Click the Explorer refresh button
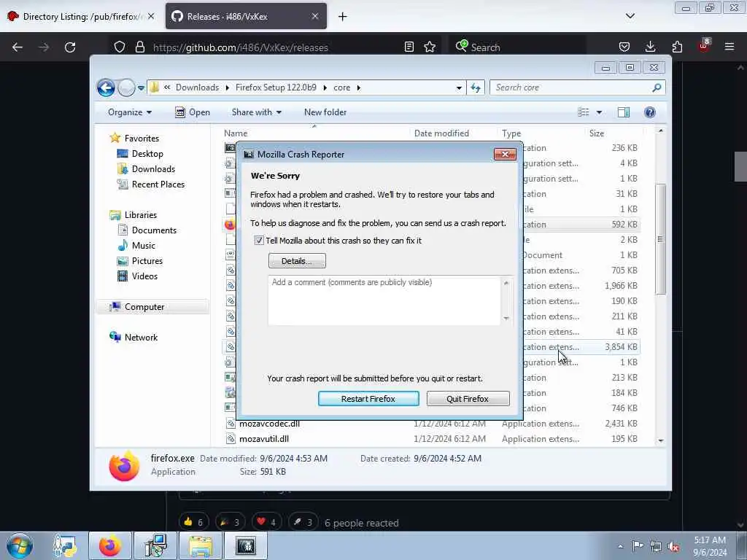Viewport: 747px width, 560px height. click(476, 87)
